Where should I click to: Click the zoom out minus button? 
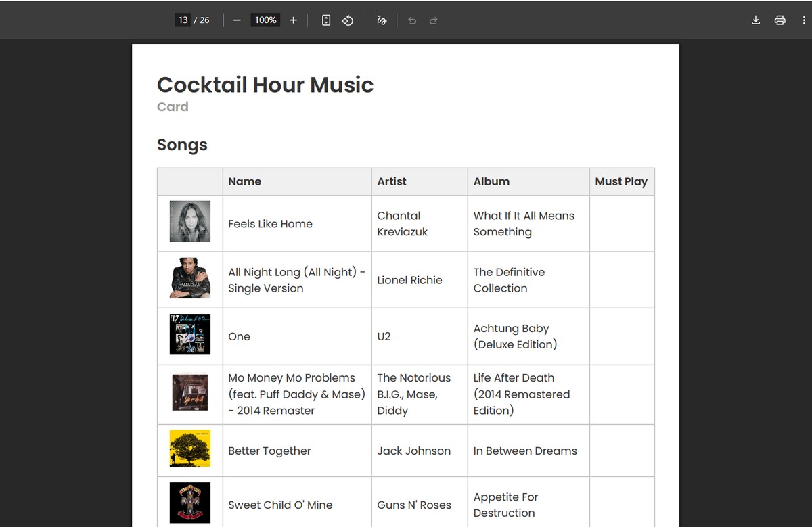tap(237, 20)
